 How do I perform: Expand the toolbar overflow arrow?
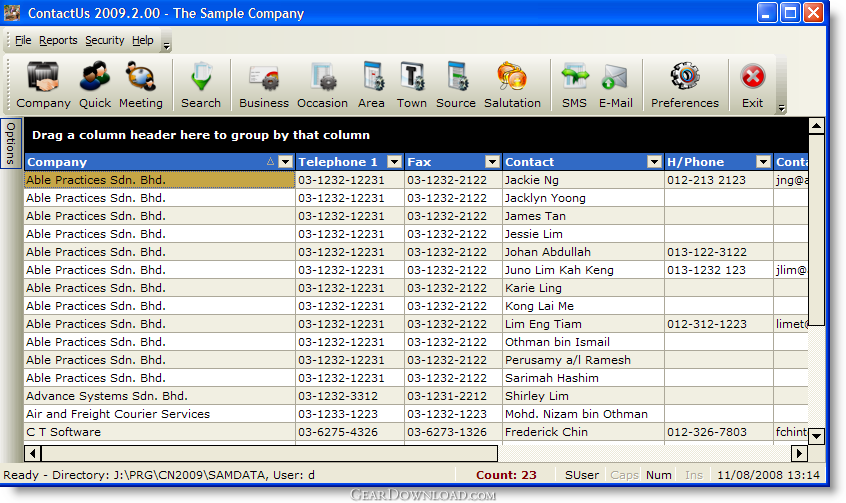[781, 108]
